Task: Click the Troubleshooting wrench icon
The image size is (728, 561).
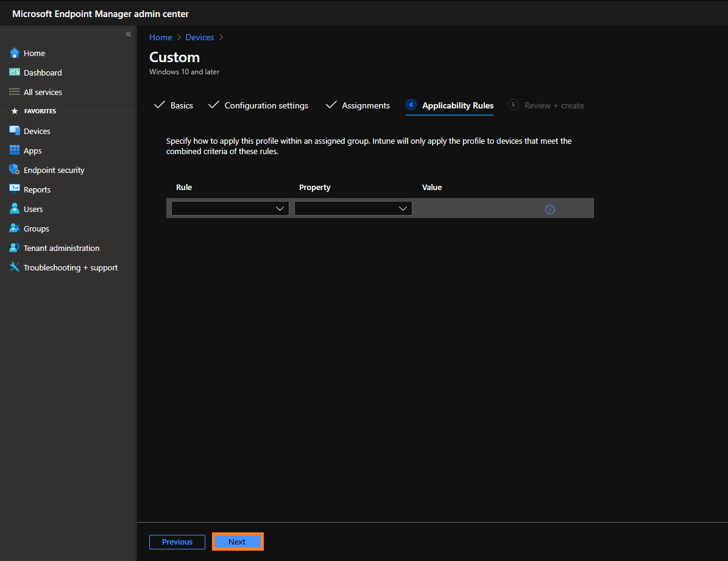Action: click(x=15, y=267)
